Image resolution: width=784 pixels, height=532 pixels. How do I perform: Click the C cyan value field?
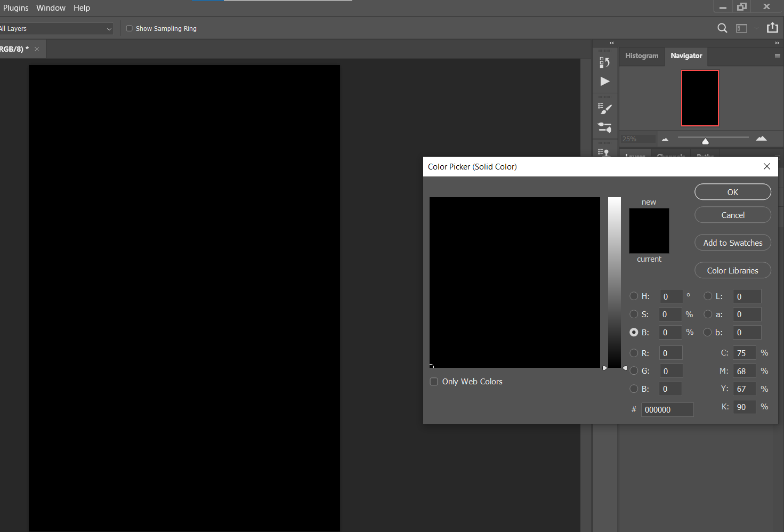744,353
